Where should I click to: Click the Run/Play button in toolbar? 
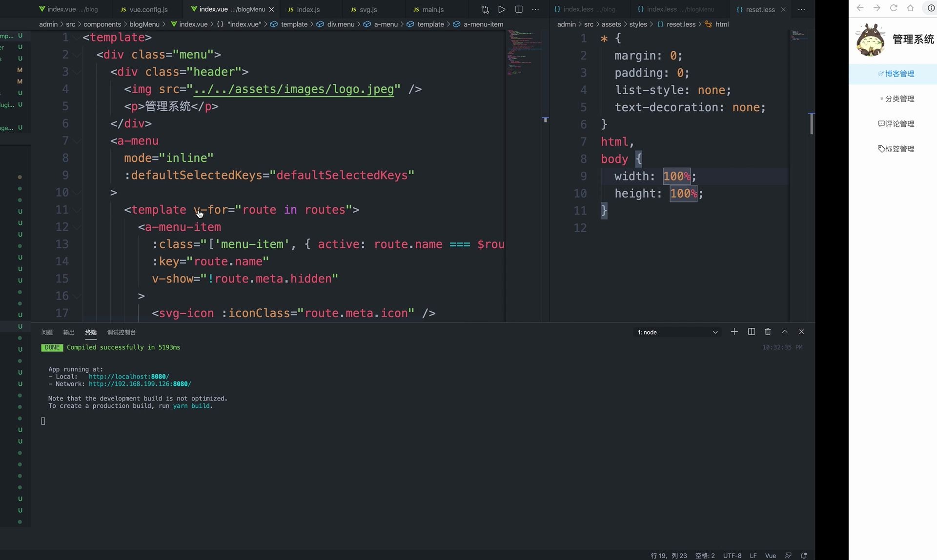[x=502, y=9]
